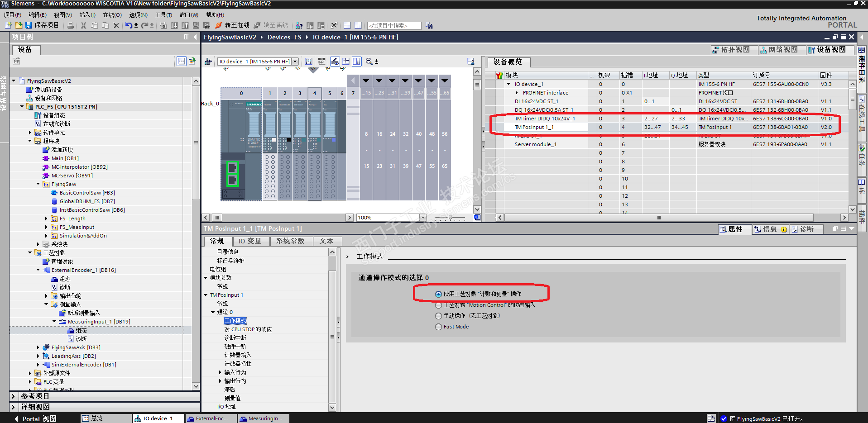Undo the last action with blue arrow

(129, 25)
